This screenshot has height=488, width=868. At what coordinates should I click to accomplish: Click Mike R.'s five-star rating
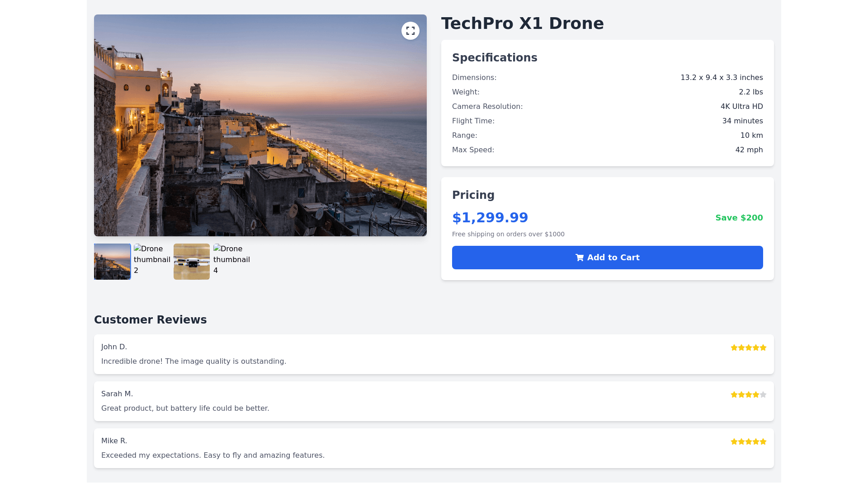(x=748, y=441)
